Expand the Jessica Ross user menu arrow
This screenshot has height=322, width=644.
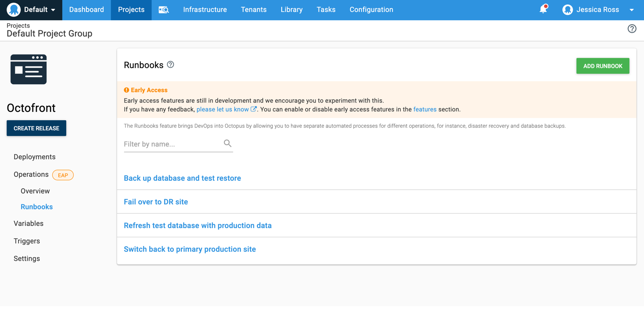tap(631, 10)
